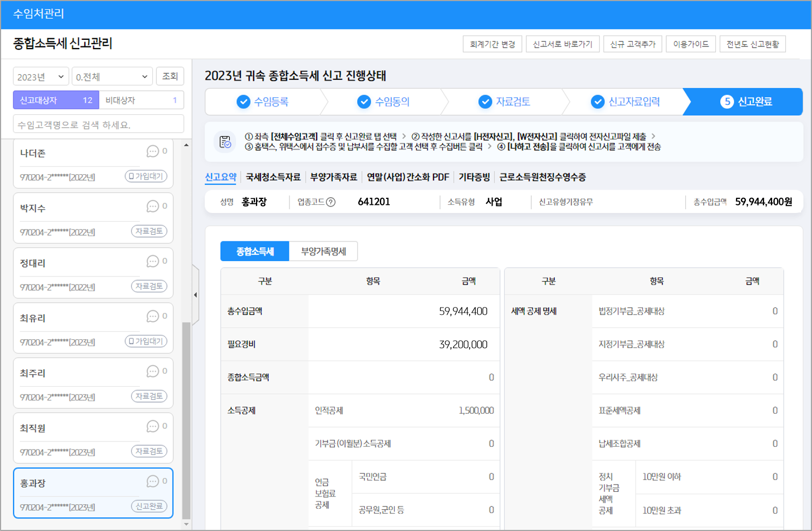Click the chat bubble icon on 나더존 card
This screenshot has width=812, height=531.
152,151
